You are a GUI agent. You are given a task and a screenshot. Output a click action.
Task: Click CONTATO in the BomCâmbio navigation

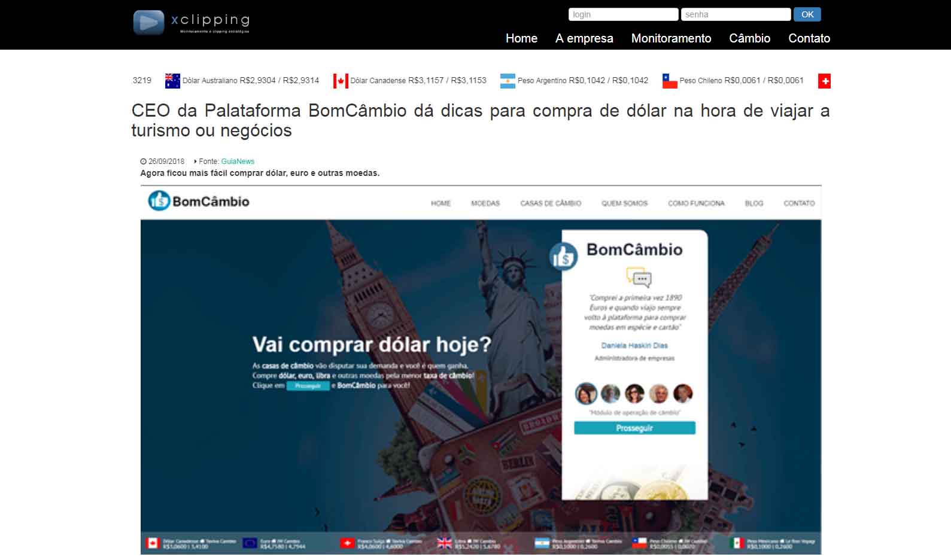[x=799, y=203]
